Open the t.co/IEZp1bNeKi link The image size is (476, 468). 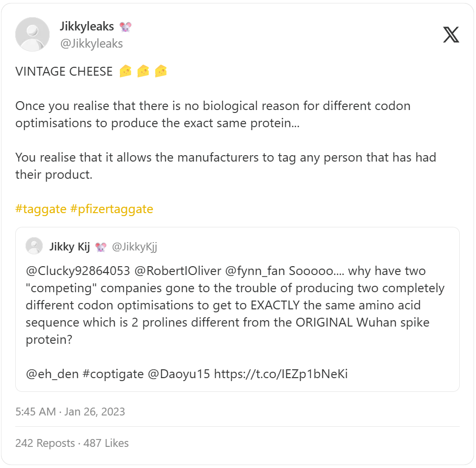pyautogui.click(x=280, y=374)
